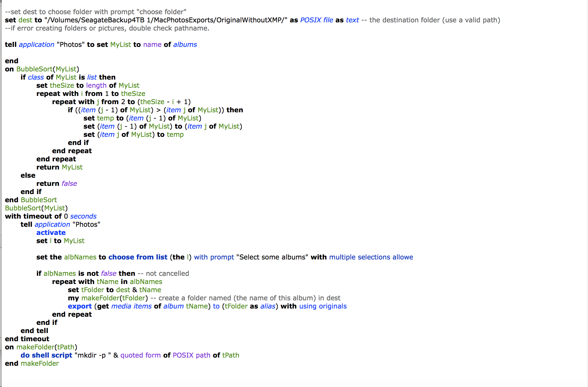The image size is (588, 387).
Task: Click the 'activate' command in the script
Action: (x=51, y=232)
